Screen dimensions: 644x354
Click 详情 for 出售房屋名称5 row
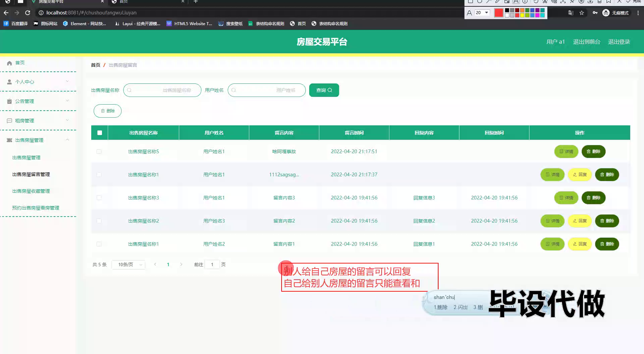coord(566,152)
